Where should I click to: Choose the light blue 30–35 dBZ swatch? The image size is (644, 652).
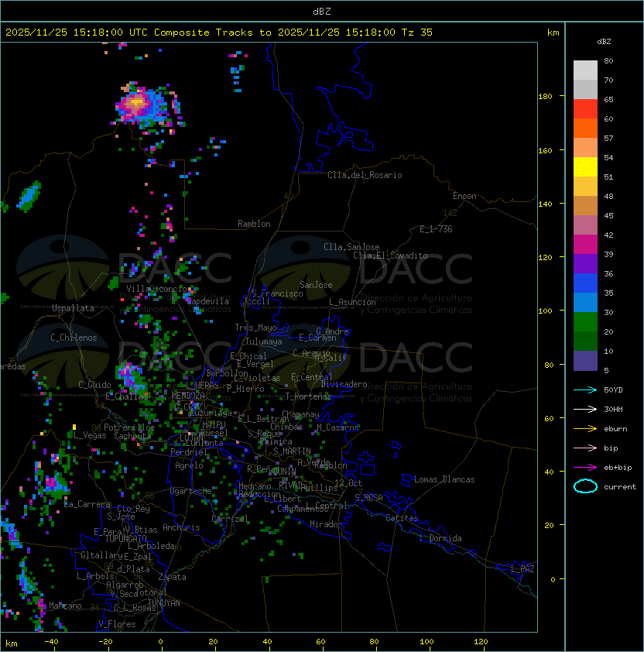pos(585,302)
